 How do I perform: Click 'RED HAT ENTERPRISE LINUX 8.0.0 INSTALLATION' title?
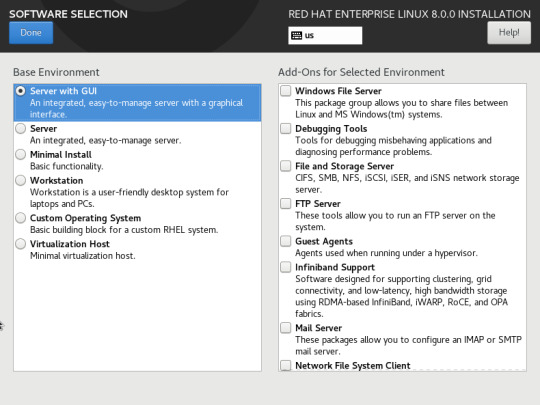coord(409,14)
